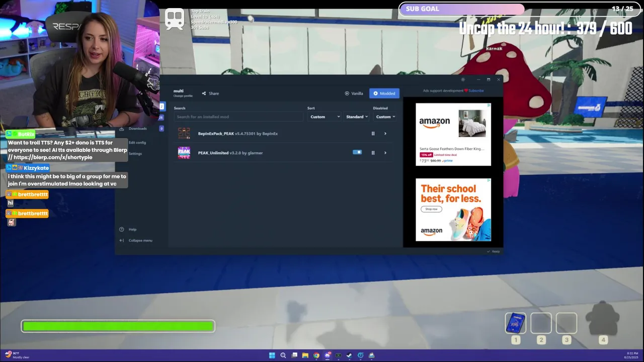The image size is (644, 362).
Task: Click the BepInExPack_PEAK mod icon
Action: [184, 133]
